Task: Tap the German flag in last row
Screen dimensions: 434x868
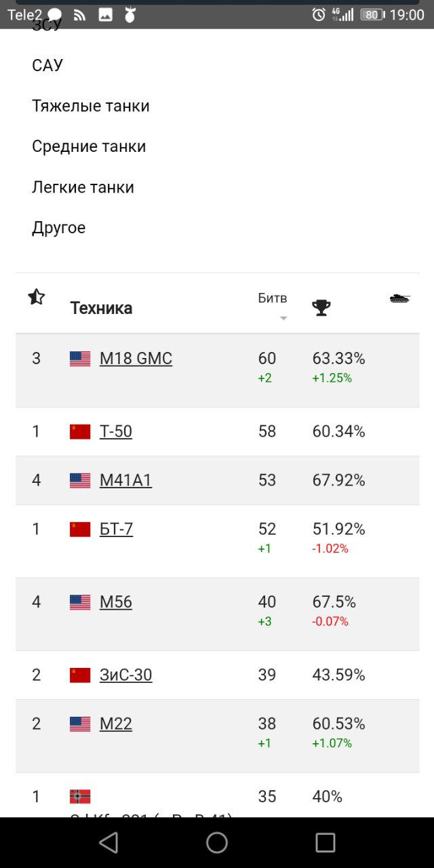Action: tap(80, 797)
